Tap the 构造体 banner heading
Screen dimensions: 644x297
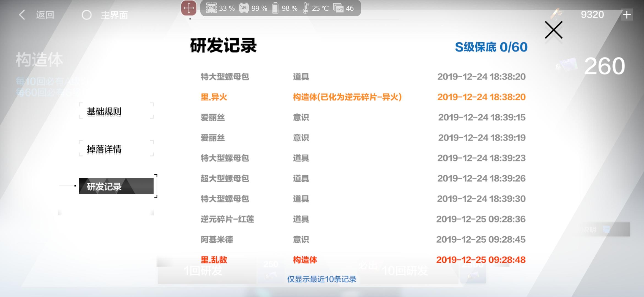[39, 60]
